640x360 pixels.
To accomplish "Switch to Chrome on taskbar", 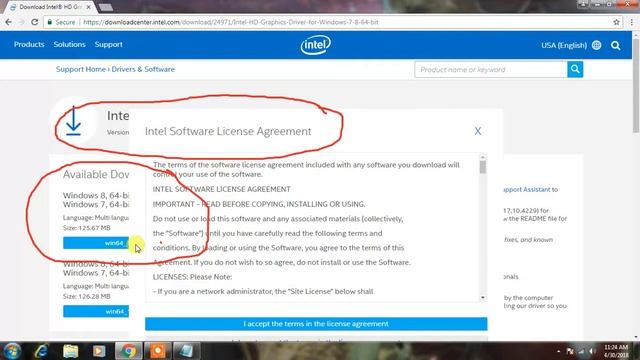I will (x=129, y=351).
